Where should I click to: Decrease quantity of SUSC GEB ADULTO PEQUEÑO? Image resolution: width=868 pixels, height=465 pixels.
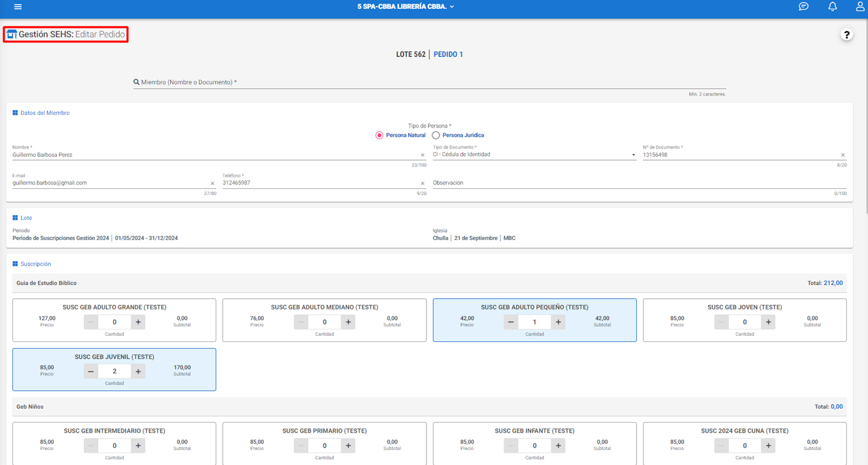click(511, 322)
